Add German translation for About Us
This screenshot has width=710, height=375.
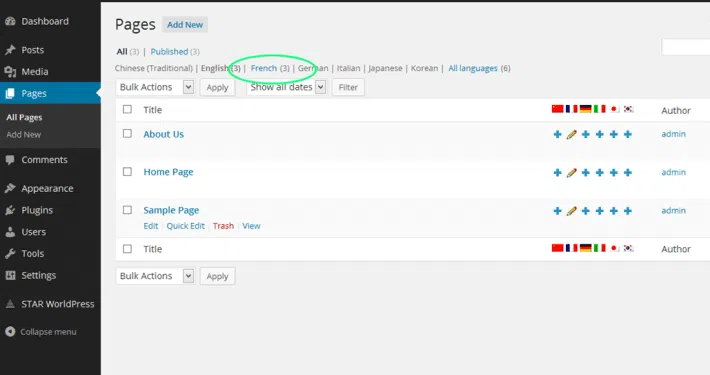[585, 134]
